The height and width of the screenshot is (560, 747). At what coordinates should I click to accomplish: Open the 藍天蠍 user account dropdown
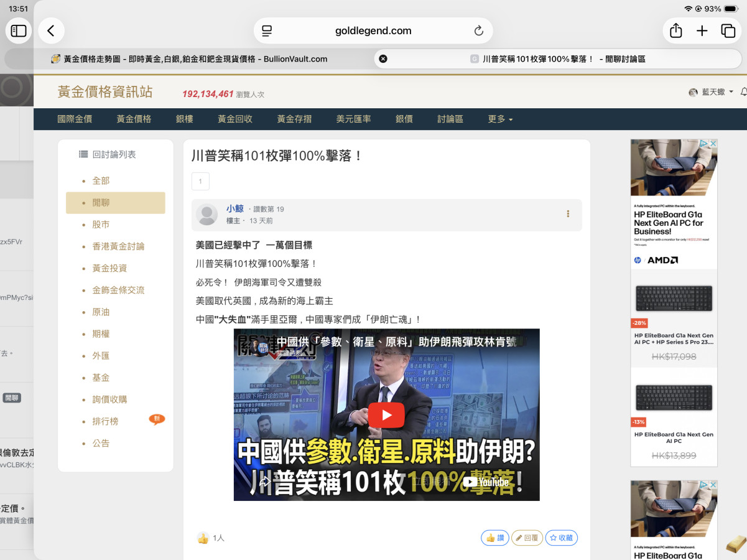(712, 92)
